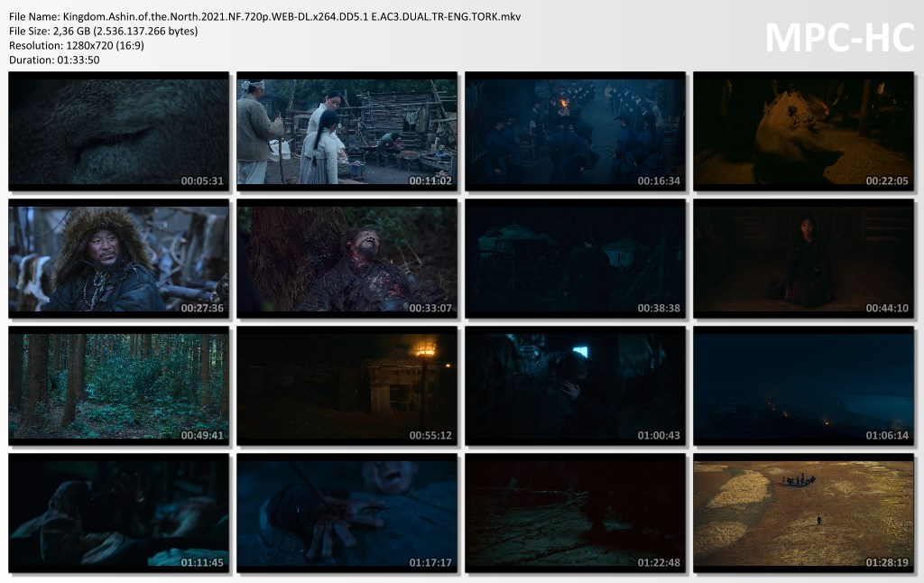Select the bloody hand thumbnail at 01:17:17
Image resolution: width=924 pixels, height=583 pixels.
coord(347,514)
